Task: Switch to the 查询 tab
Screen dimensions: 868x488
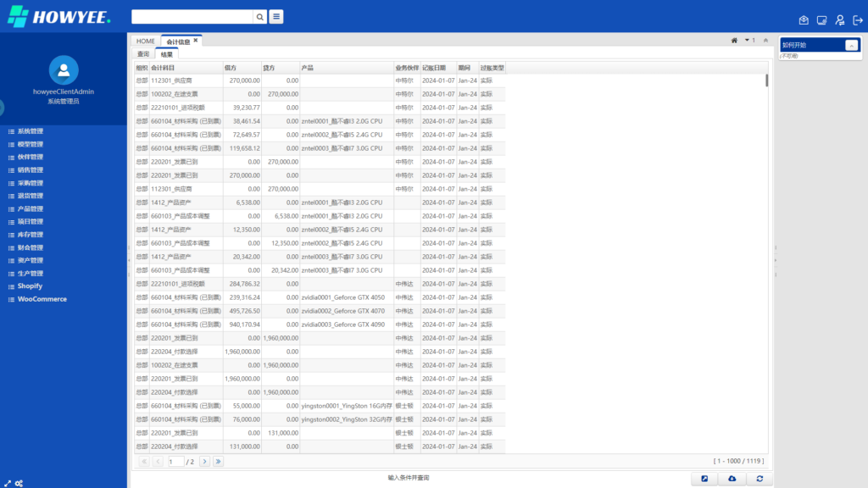Action: pyautogui.click(x=143, y=54)
